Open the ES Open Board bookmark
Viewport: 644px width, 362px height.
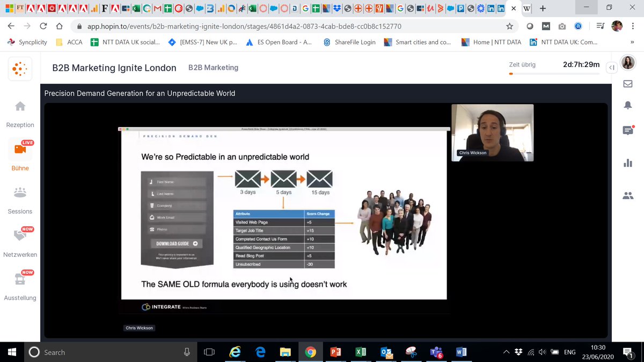coord(279,42)
